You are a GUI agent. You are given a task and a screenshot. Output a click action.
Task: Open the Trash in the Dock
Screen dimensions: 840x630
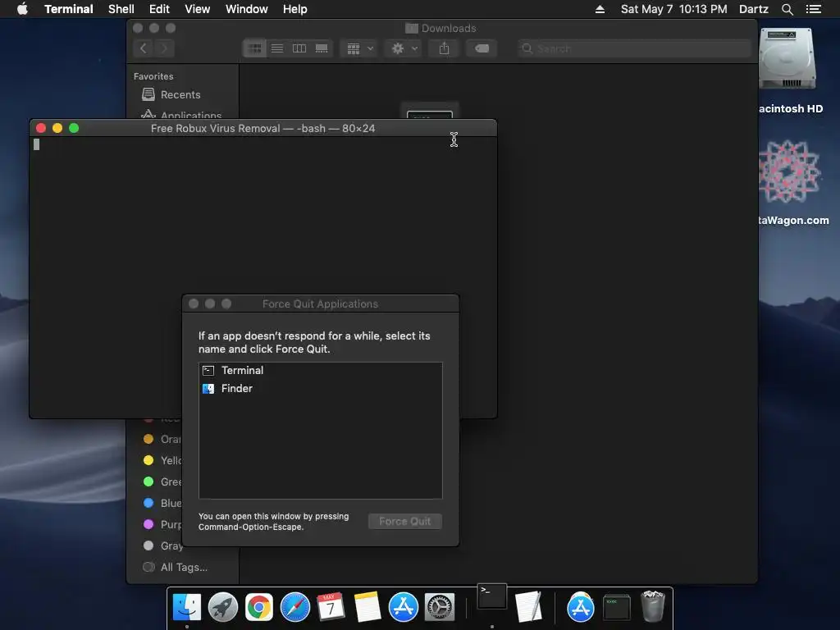tap(652, 606)
